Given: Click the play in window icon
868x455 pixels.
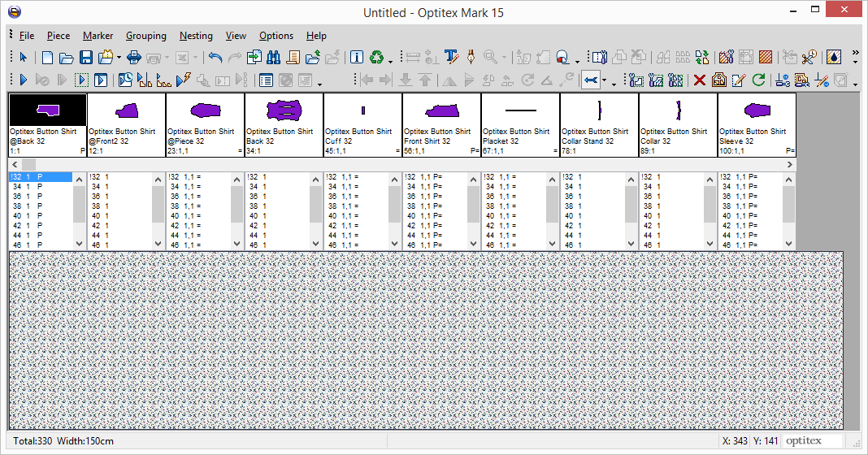Looking at the screenshot, I should click(101, 80).
